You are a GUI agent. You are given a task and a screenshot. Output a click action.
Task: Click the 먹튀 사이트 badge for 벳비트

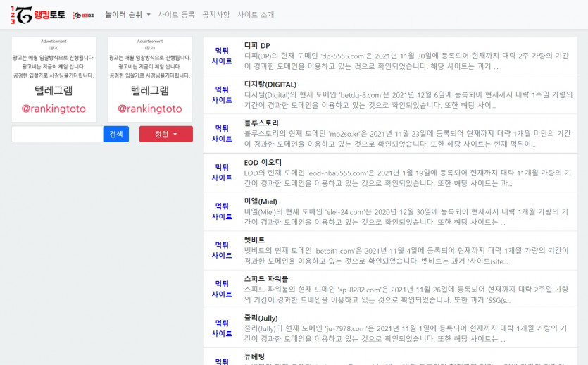coord(222,250)
